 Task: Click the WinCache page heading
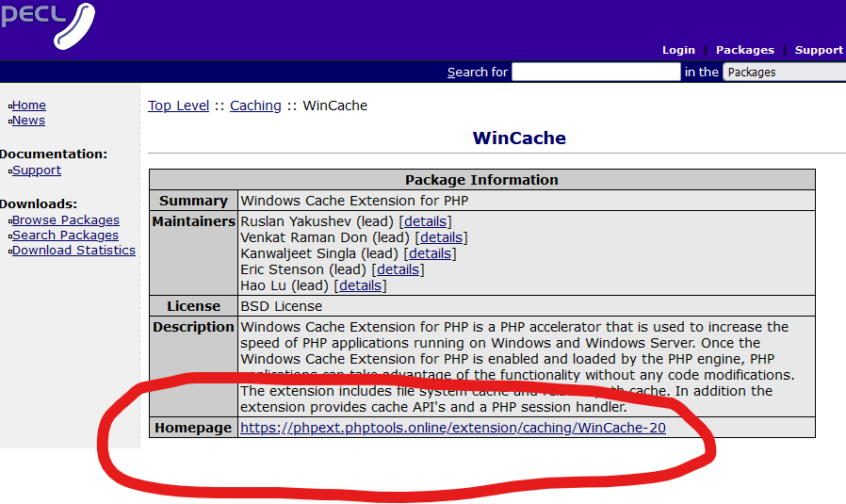tap(519, 138)
